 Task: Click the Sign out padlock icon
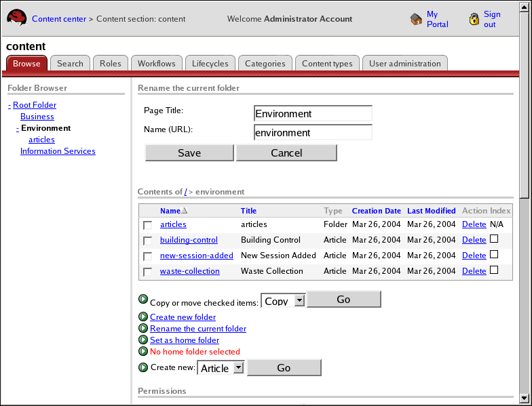(474, 19)
